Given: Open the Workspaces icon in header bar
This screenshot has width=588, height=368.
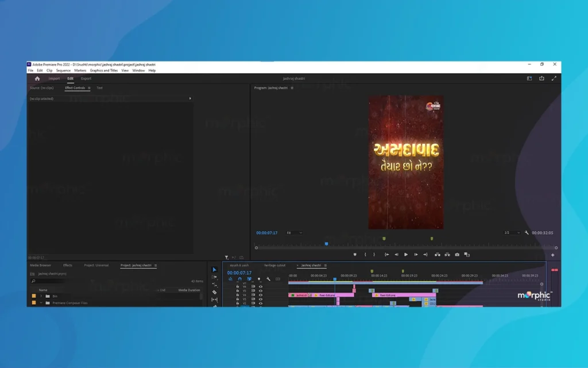Looking at the screenshot, I should coord(529,78).
